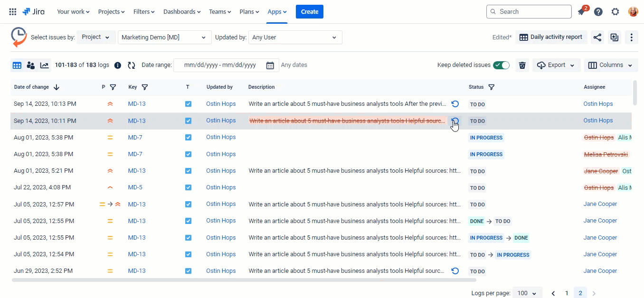
Task: Click the share icon button
Action: pyautogui.click(x=597, y=37)
